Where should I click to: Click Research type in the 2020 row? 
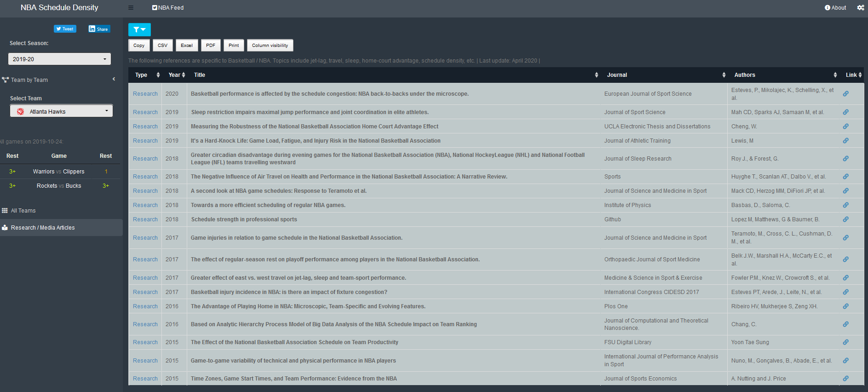point(145,94)
